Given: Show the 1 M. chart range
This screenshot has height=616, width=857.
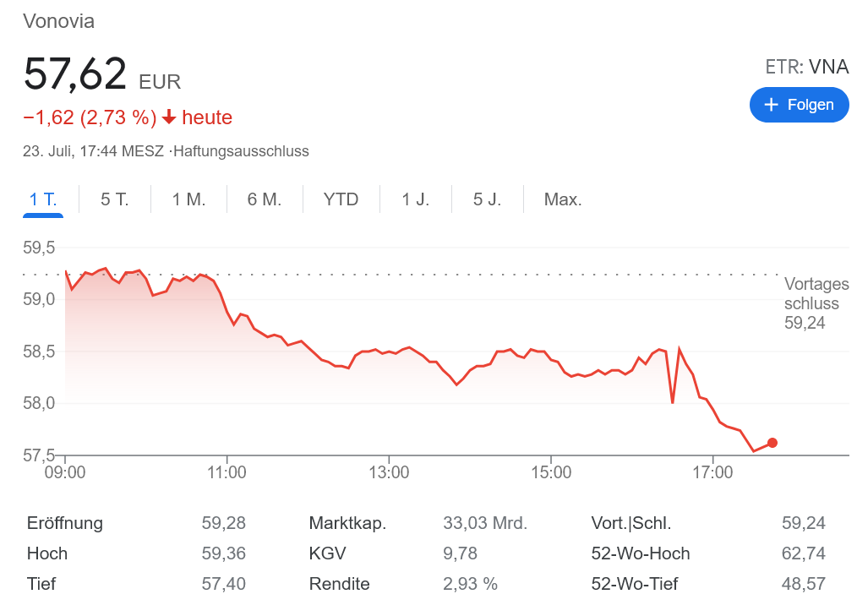Looking at the screenshot, I should (x=188, y=199).
